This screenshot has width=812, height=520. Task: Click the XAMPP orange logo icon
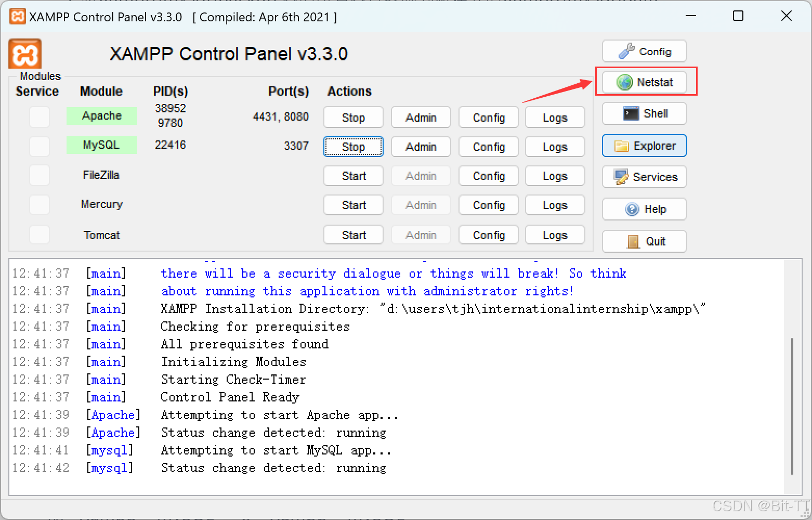24,54
